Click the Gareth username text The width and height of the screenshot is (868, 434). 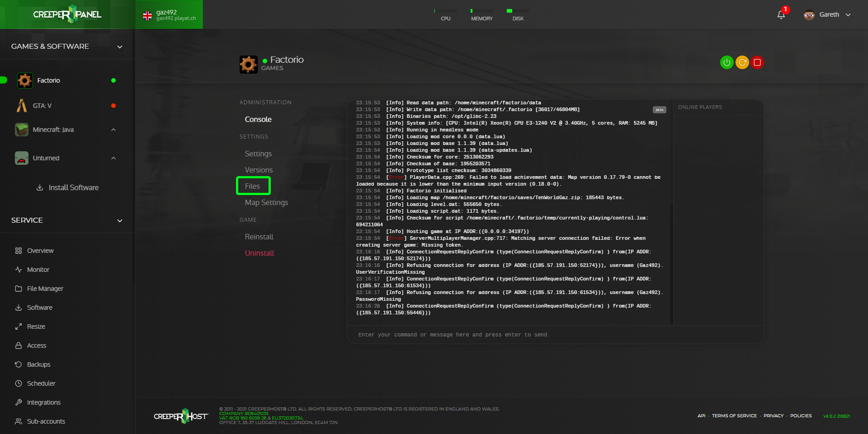[x=829, y=15]
